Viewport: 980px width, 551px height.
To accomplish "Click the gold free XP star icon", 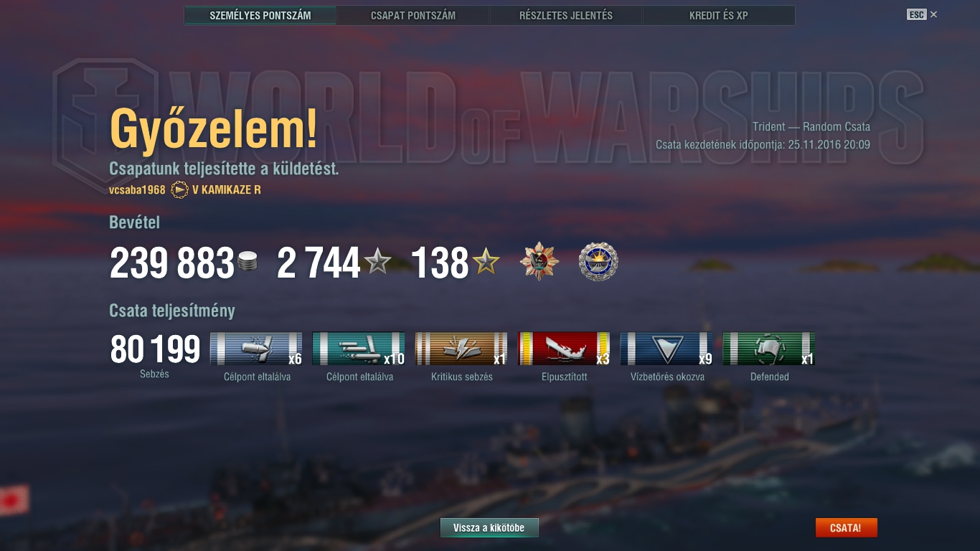I will [x=486, y=263].
